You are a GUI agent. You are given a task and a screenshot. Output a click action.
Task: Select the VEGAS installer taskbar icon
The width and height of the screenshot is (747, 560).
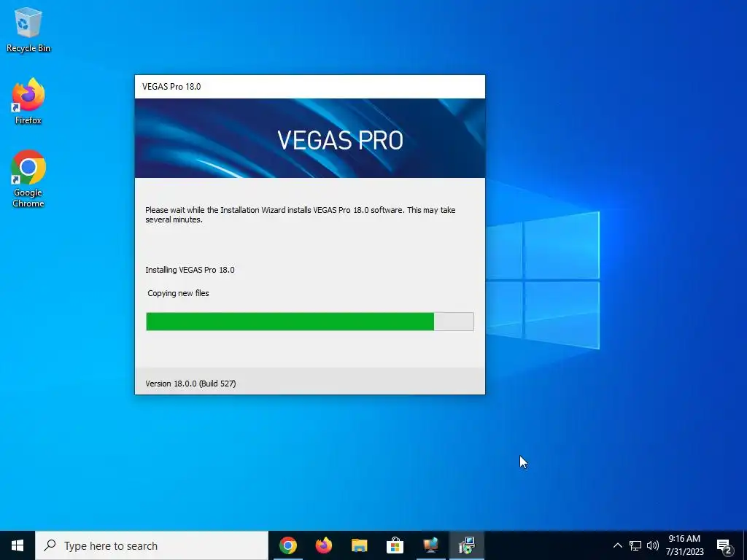(x=466, y=545)
